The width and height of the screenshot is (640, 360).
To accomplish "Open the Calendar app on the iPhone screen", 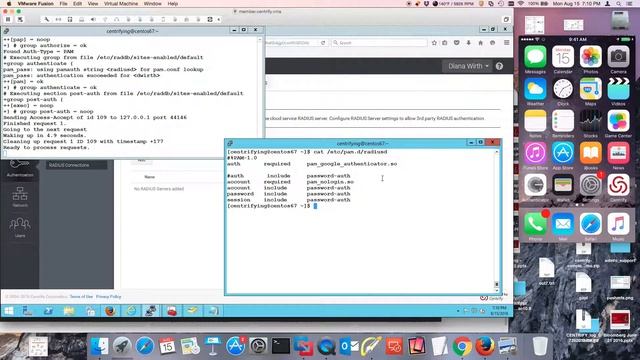I will (563, 57).
